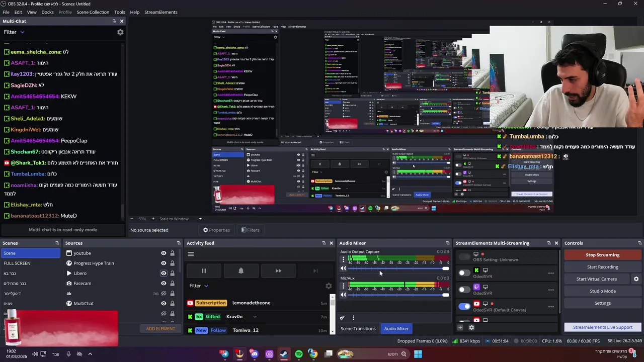Open Settings from Controls panel

(x=602, y=303)
